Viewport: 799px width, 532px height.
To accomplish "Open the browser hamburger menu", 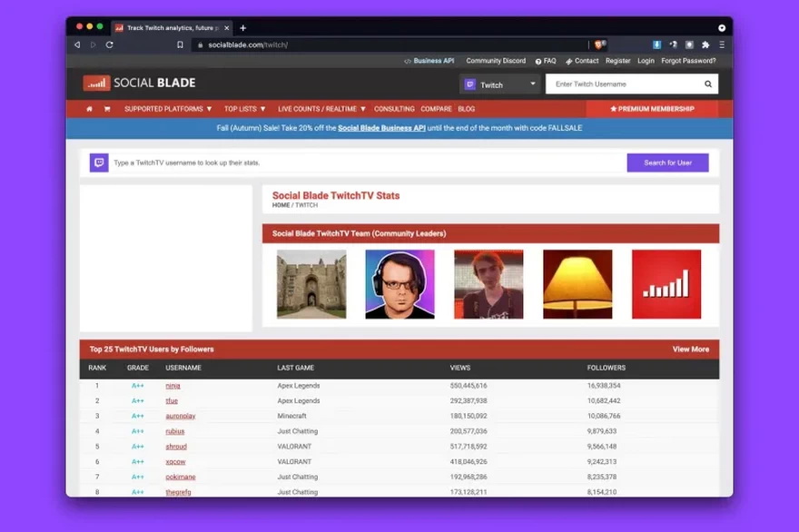I will tap(722, 44).
